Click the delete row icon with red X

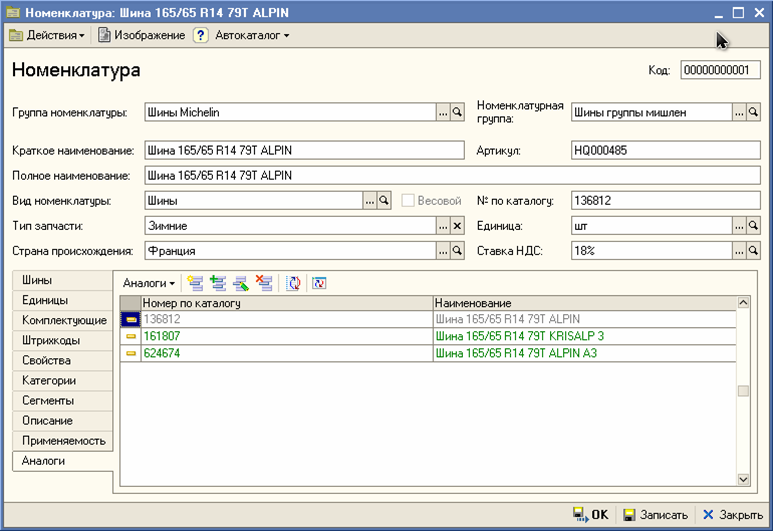pos(264,283)
